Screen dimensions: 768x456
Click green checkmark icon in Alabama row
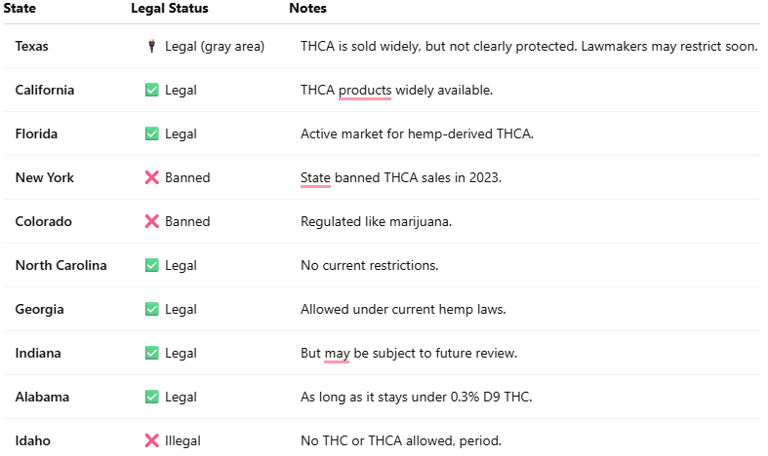(152, 397)
